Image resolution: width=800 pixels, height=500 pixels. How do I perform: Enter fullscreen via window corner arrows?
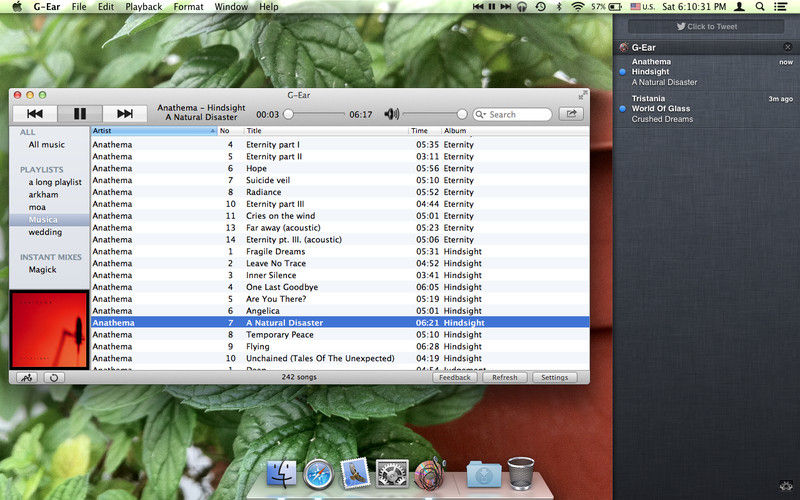click(x=583, y=95)
